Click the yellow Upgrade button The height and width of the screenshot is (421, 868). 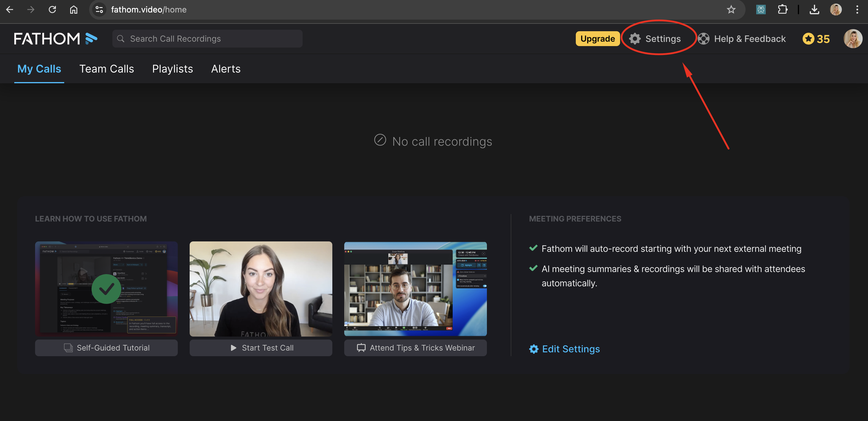597,39
